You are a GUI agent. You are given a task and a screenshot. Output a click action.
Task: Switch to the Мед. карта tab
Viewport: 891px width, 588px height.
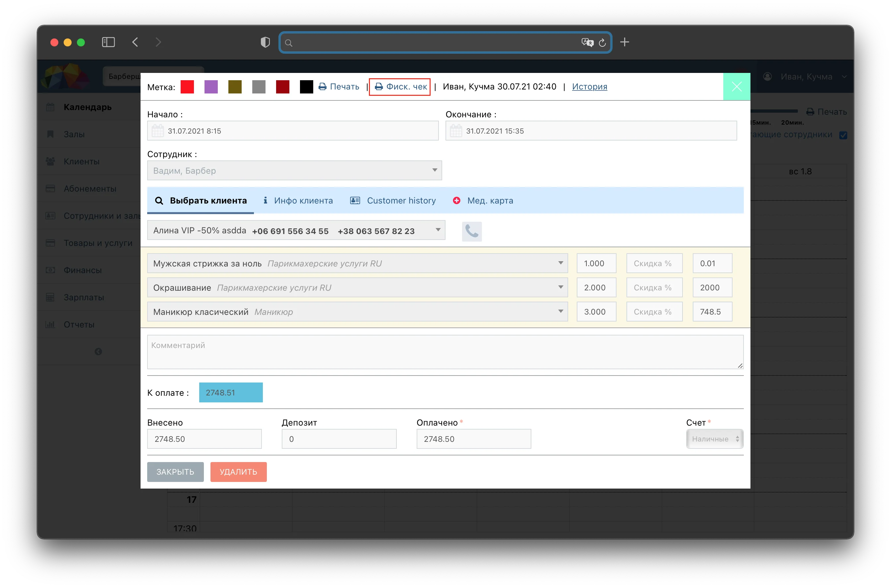(x=483, y=201)
